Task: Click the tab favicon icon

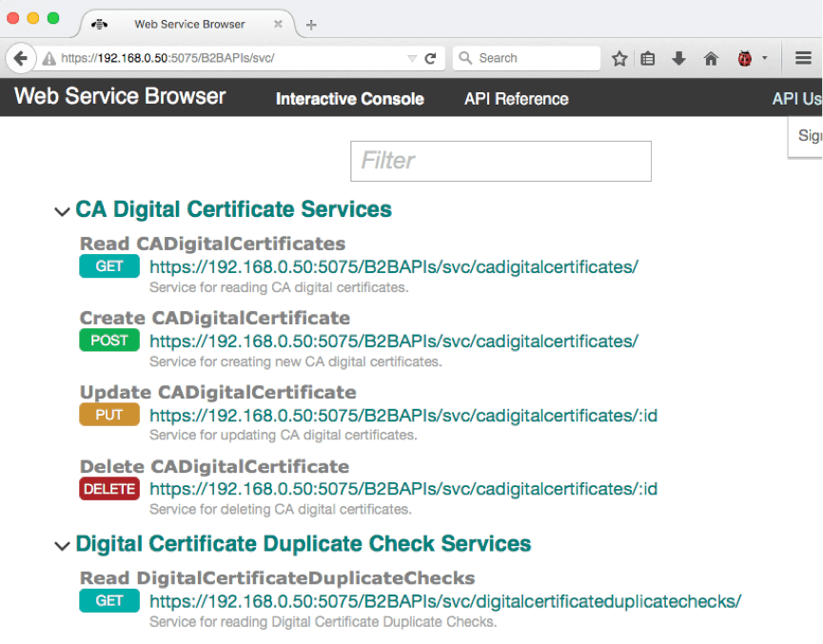Action: [99, 24]
